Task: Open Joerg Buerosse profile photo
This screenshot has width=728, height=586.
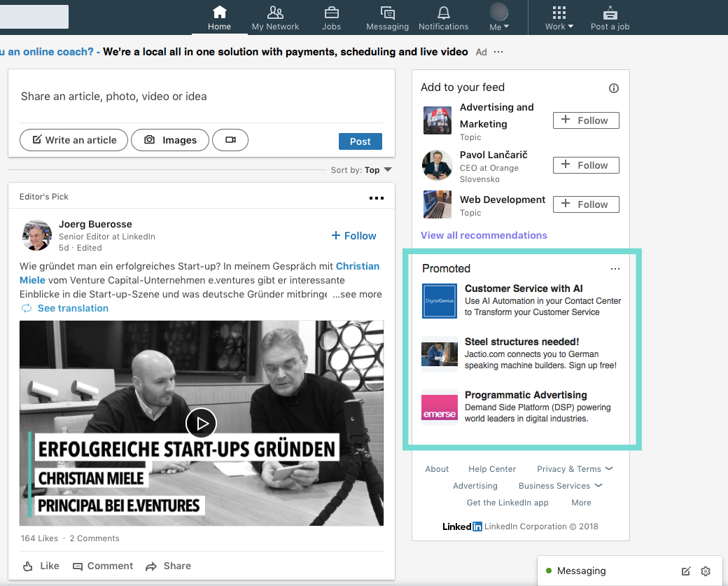Action: coord(37,235)
